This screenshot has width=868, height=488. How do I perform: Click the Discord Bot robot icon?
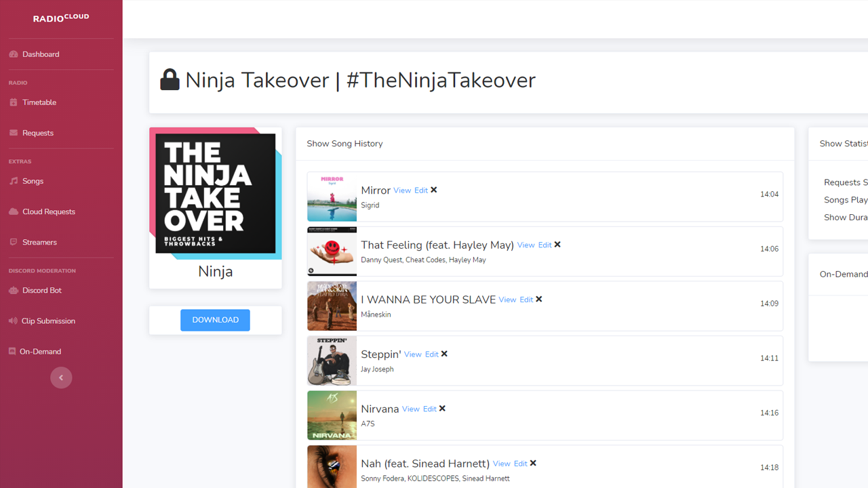(14, 290)
